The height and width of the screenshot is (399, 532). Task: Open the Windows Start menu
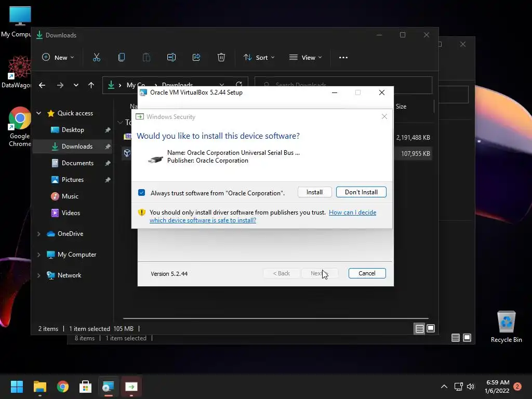[17, 387]
